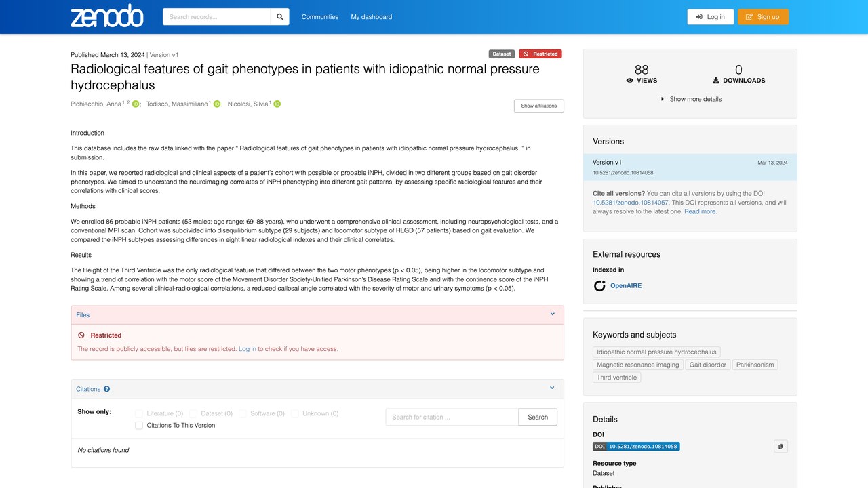Open the Communities menu item
868x488 pixels.
(x=320, y=17)
